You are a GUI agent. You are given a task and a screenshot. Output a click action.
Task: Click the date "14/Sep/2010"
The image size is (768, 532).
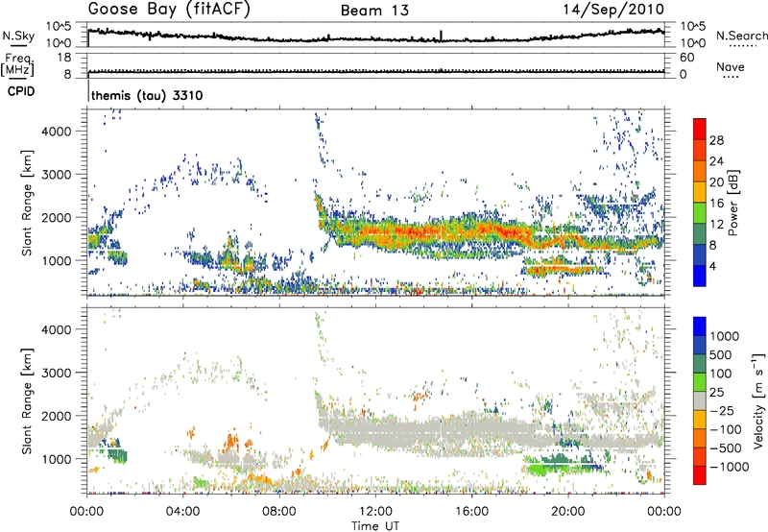(613, 10)
